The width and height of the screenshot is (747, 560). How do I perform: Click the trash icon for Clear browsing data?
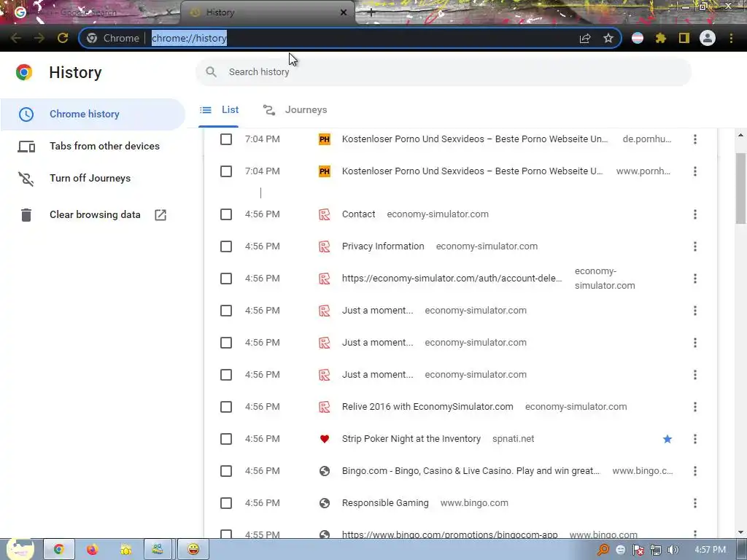click(26, 215)
